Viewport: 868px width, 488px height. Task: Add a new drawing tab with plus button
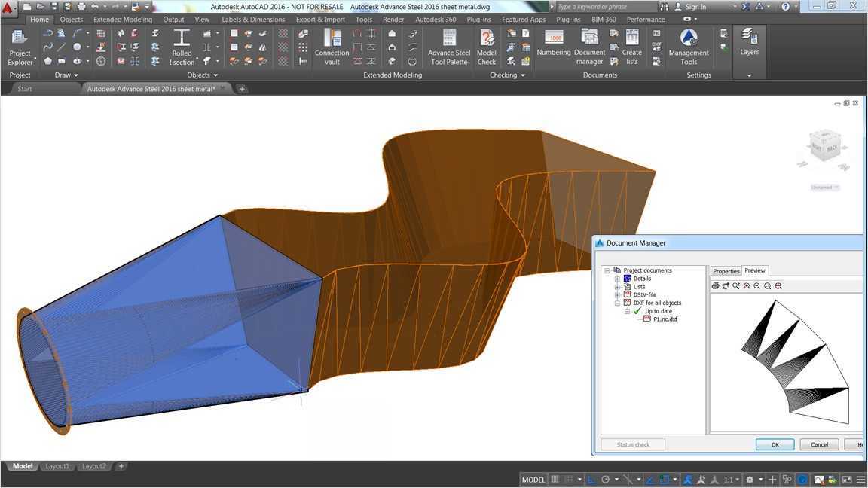(x=242, y=89)
